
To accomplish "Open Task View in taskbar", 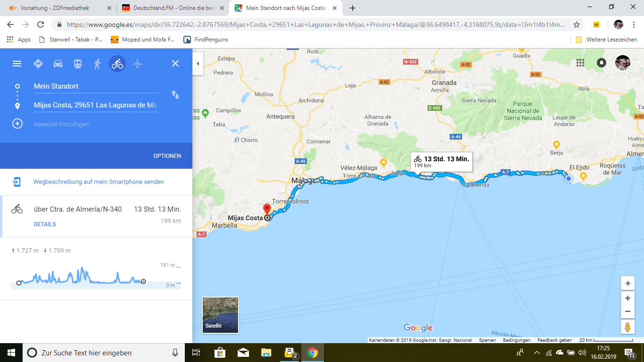I will 197,353.
